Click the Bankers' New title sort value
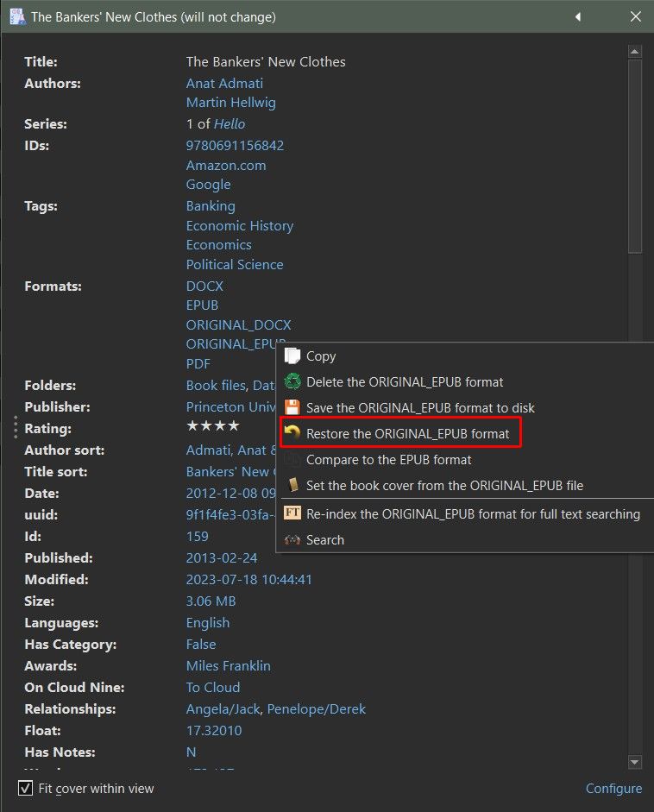This screenshot has height=812, width=654. coord(231,472)
